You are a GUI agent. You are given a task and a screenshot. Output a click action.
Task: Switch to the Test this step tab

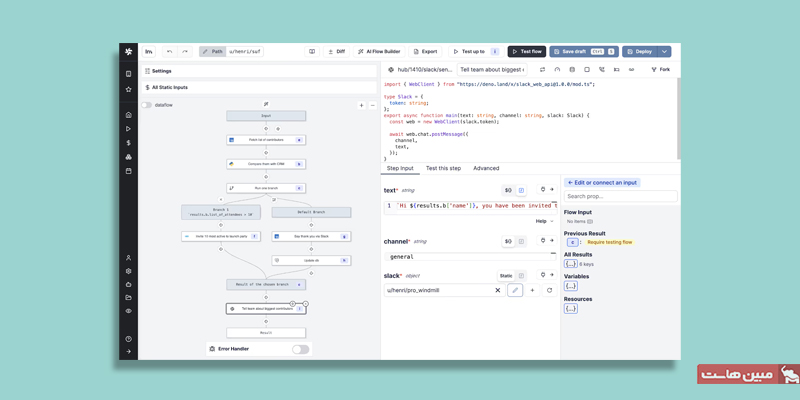point(443,168)
